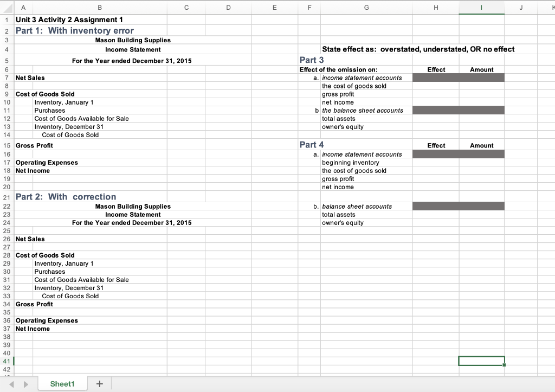Viewport: 555px width, 392px height.
Task: Click 'Inventory, December 31' in row 32
Action: (69, 288)
